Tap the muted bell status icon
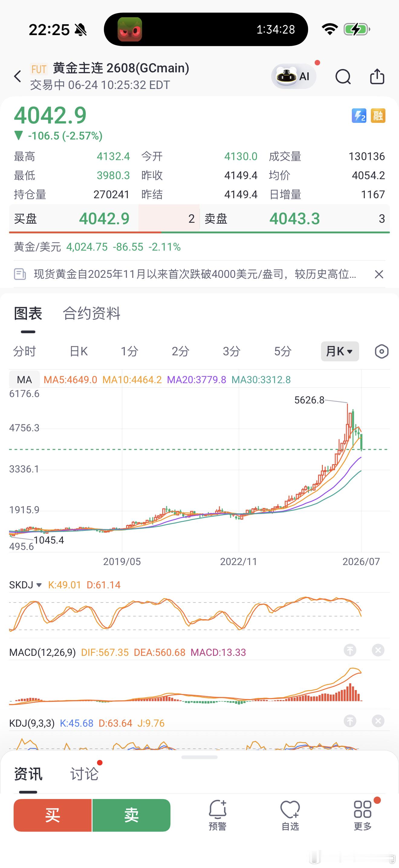Screen dimensions: 399x868 point(80,30)
